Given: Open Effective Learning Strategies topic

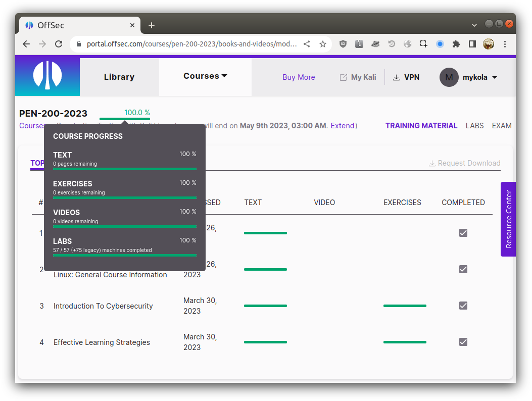Looking at the screenshot, I should point(102,342).
